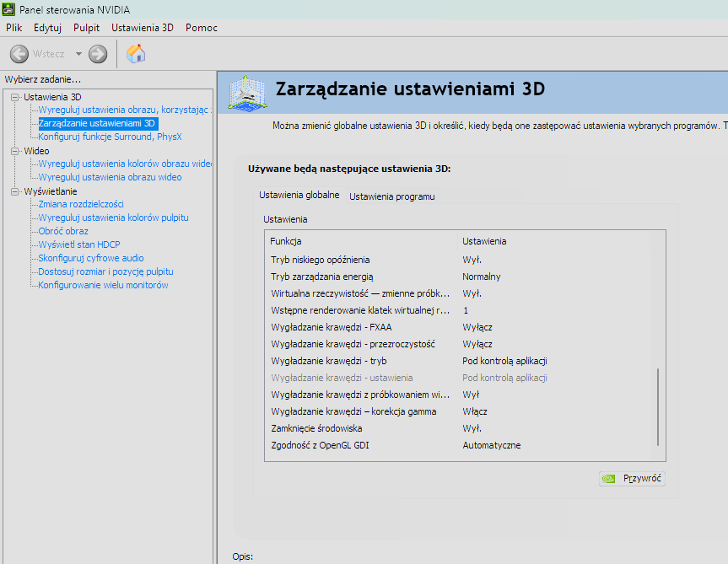Switch to Ustawienia programu tab
Image resolution: width=728 pixels, height=564 pixels.
click(391, 196)
